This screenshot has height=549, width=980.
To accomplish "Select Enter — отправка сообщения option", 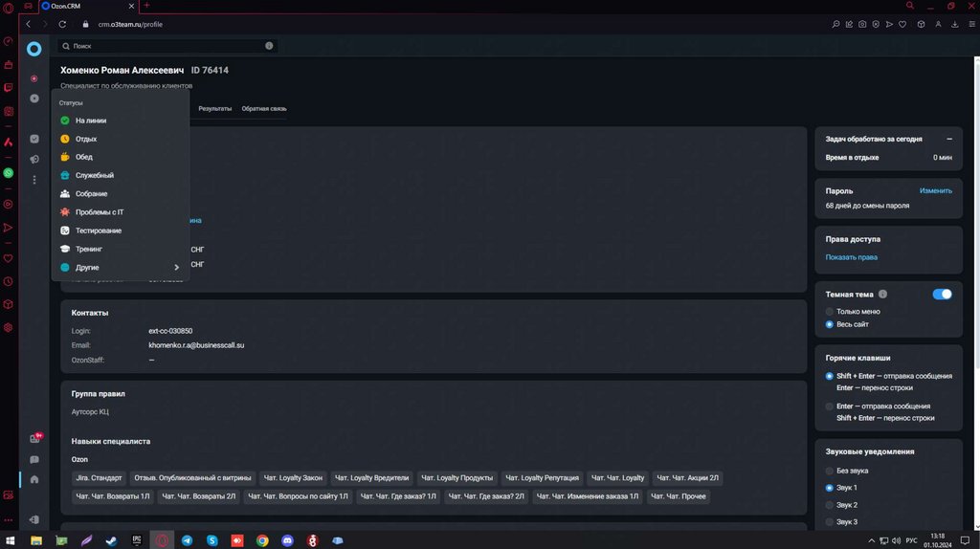I will [830, 406].
